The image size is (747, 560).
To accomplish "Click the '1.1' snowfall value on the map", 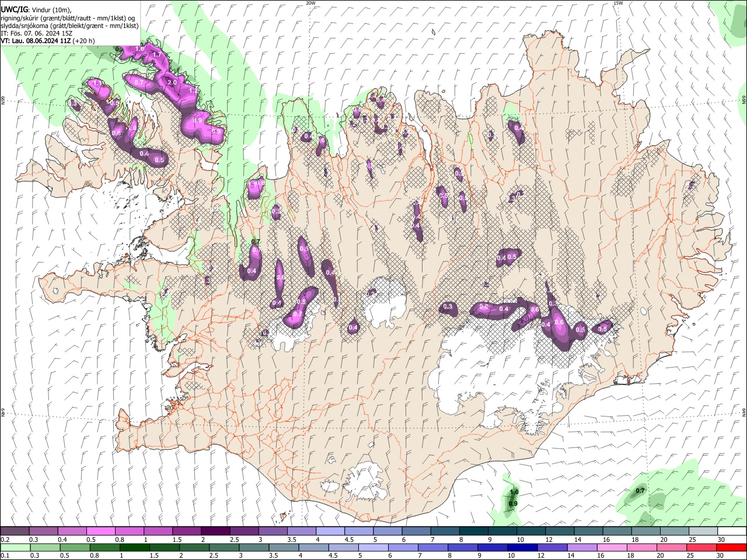I will (x=98, y=84).
